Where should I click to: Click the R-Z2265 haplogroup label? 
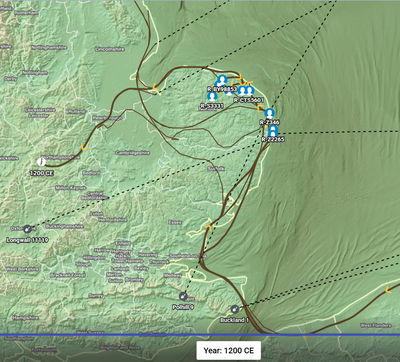pos(273,139)
